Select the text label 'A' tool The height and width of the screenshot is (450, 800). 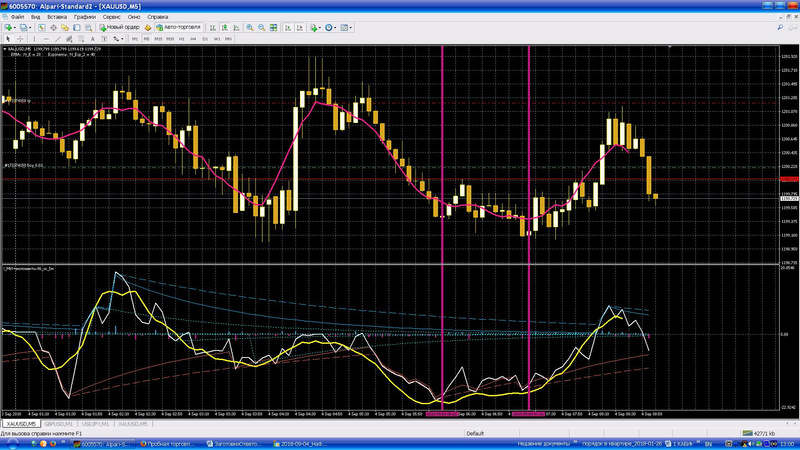(93, 39)
